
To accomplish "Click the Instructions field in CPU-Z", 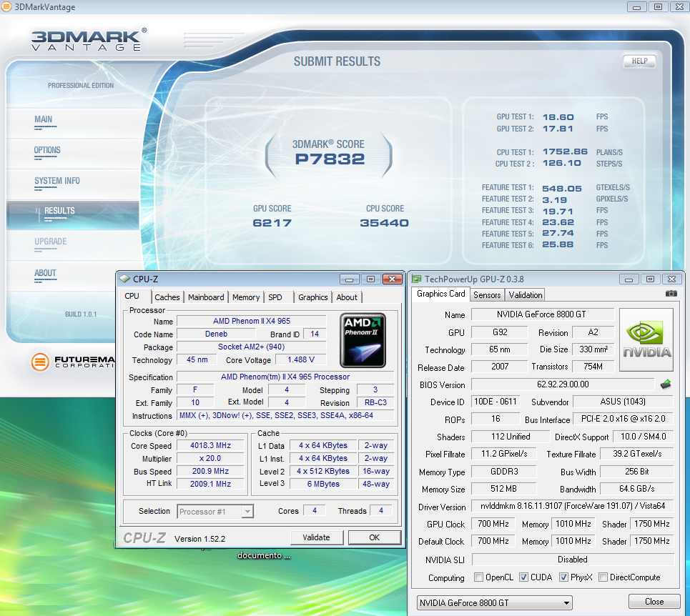I will click(x=285, y=415).
